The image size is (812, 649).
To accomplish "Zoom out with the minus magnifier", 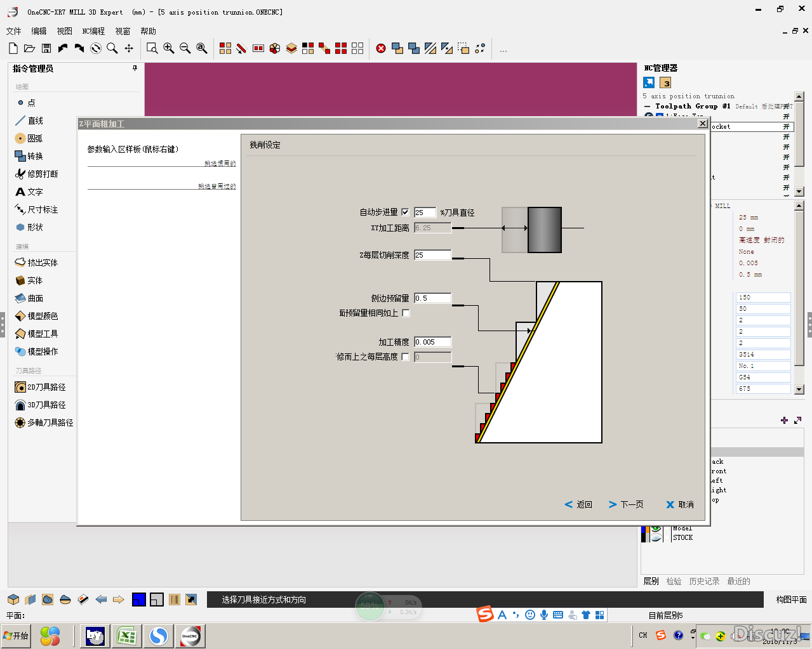I will click(x=185, y=48).
